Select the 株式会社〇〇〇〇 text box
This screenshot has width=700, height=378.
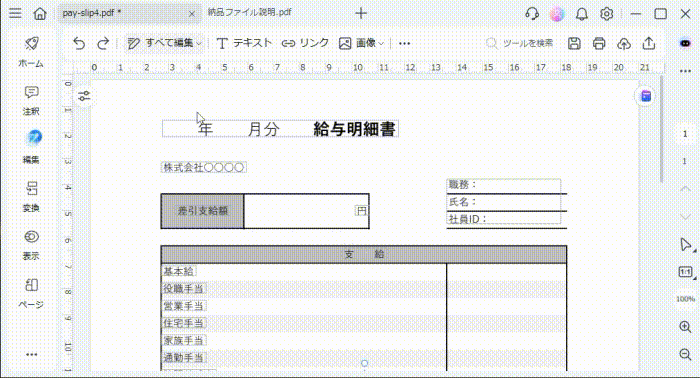coord(204,167)
